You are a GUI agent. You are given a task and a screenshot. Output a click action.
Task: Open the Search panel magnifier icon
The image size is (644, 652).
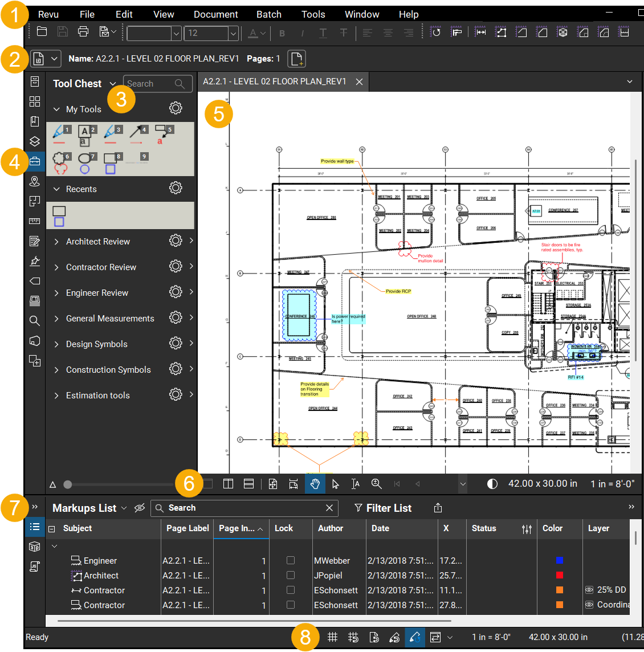pyautogui.click(x=35, y=321)
